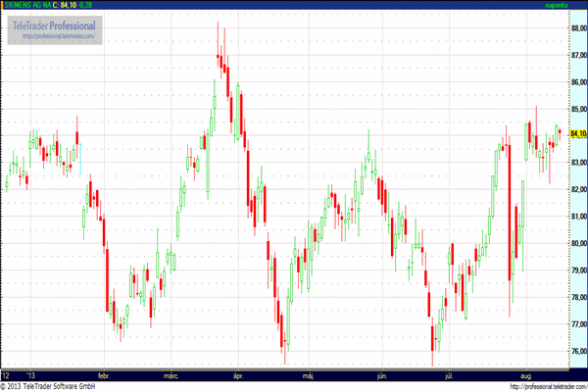Open the naponta interval label
This screenshot has height=392, width=588.
click(558, 6)
